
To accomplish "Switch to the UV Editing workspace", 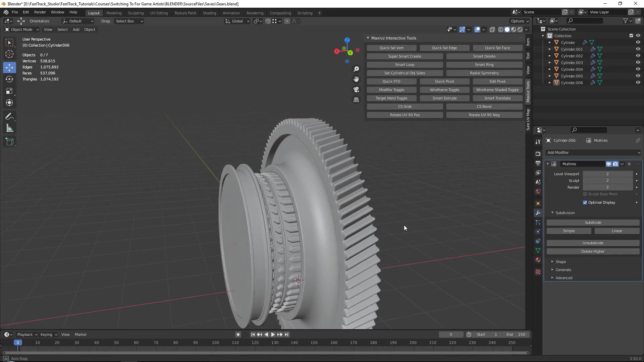I will coord(159,13).
